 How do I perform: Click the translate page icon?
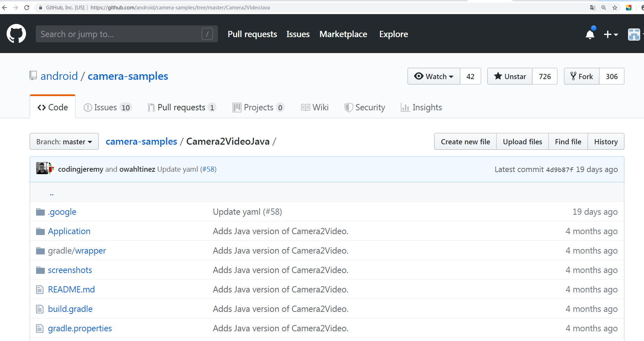click(x=593, y=8)
